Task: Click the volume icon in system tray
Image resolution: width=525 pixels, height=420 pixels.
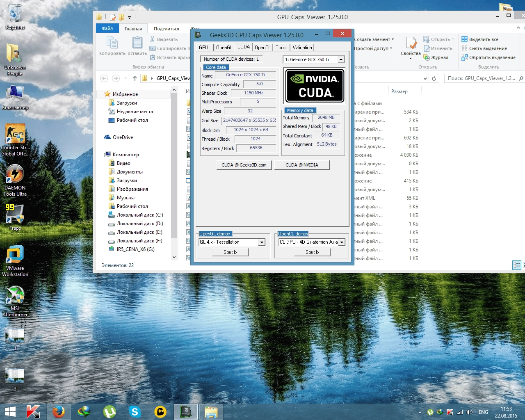Action: [470, 412]
